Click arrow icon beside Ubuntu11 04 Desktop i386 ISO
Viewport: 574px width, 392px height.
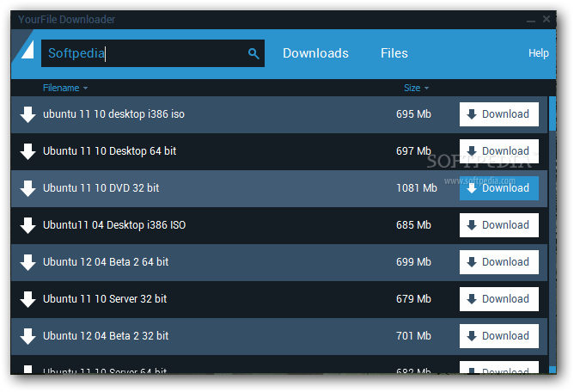click(27, 225)
